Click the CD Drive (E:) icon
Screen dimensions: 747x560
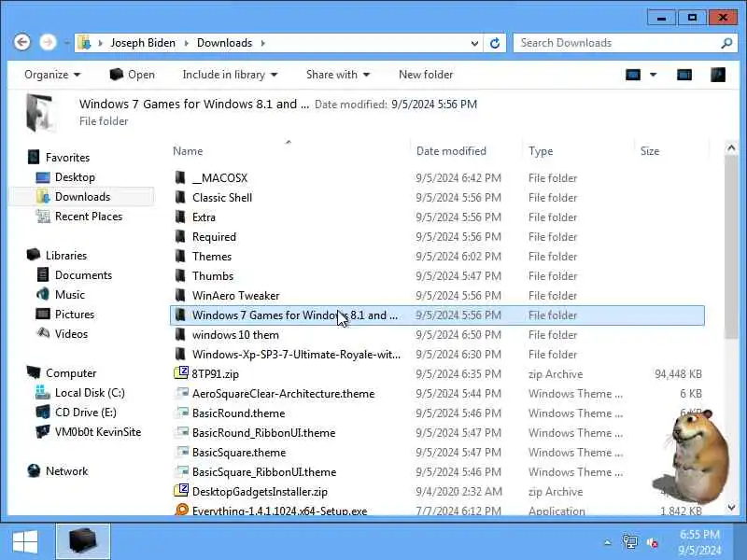[x=42, y=412]
